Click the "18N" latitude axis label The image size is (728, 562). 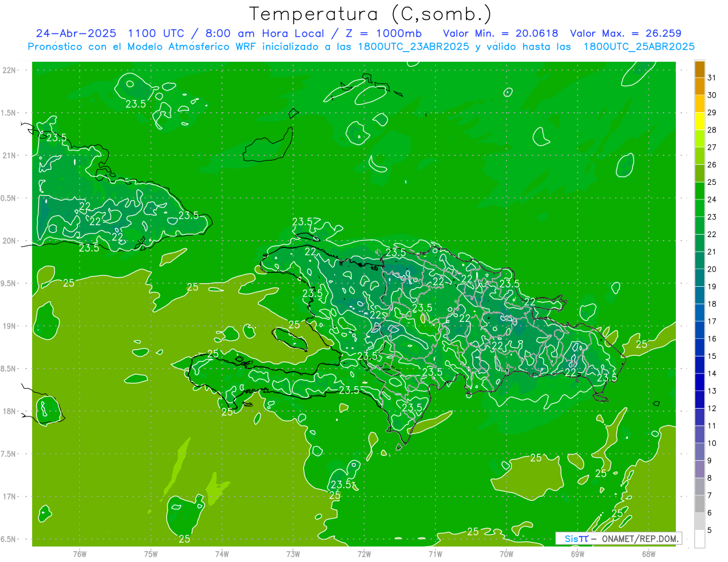tap(9, 411)
